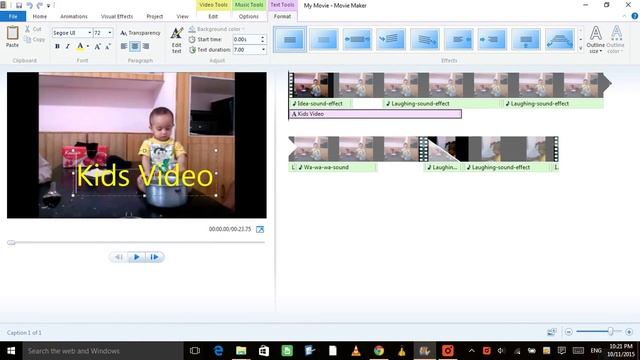The image size is (640, 360).
Task: Click the Redo icon in quick access toolbar
Action: coord(40,5)
